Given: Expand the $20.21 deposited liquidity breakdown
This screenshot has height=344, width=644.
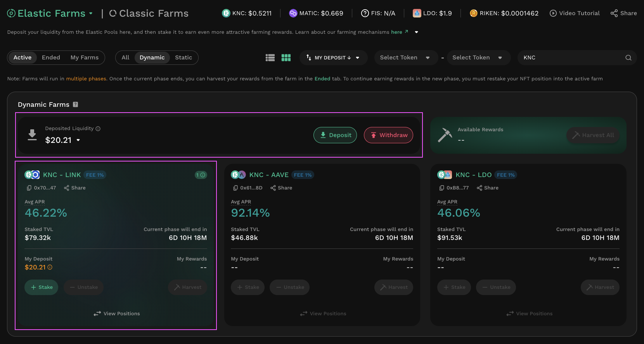Looking at the screenshot, I should point(78,140).
